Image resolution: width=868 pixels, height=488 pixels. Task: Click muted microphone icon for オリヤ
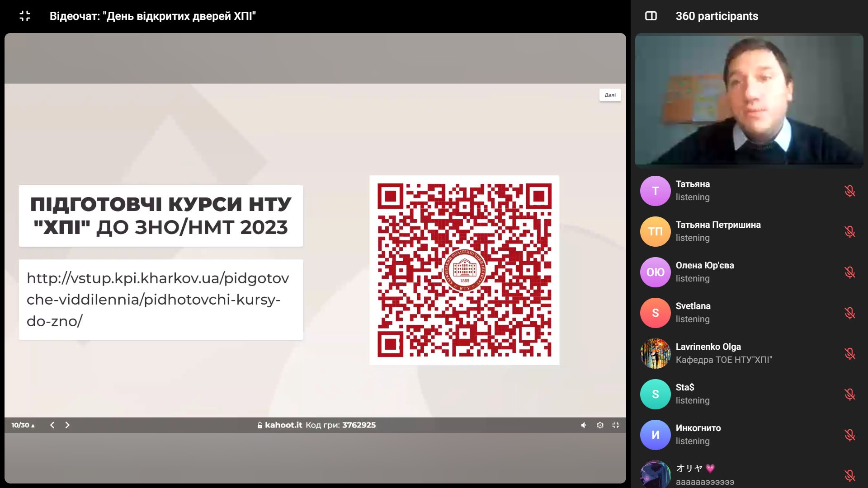(850, 476)
